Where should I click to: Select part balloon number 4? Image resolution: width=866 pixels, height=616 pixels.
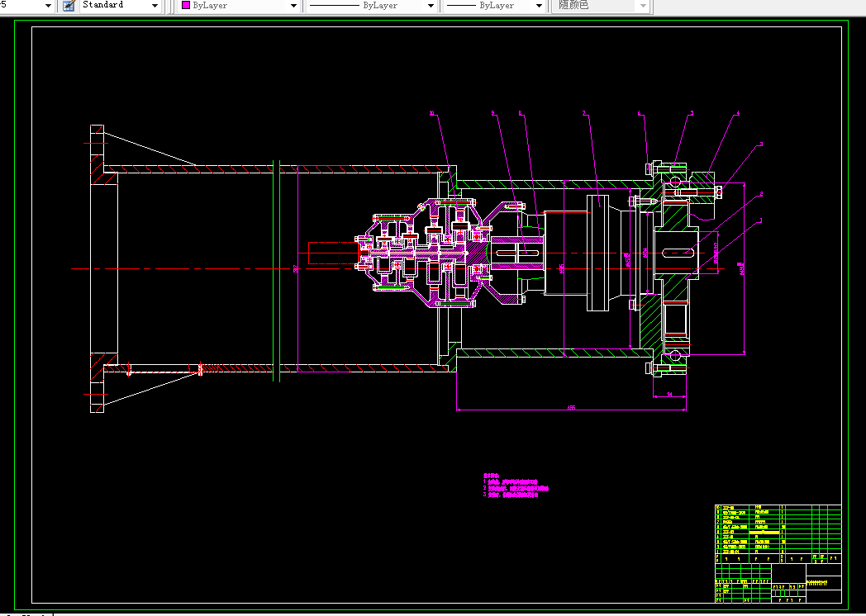(x=737, y=113)
